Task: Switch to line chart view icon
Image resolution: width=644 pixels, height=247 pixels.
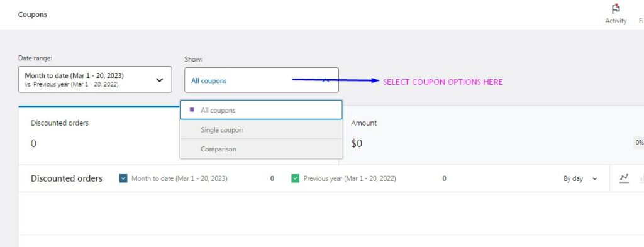Action: point(625,178)
